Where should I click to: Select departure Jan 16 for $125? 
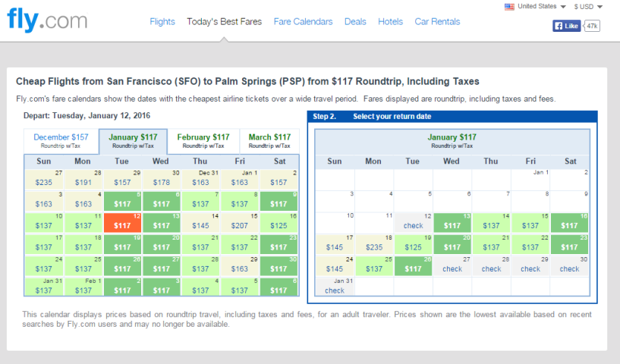point(279,222)
